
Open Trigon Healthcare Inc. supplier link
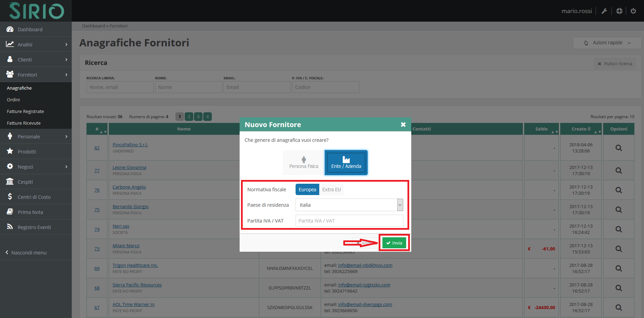tap(135, 265)
